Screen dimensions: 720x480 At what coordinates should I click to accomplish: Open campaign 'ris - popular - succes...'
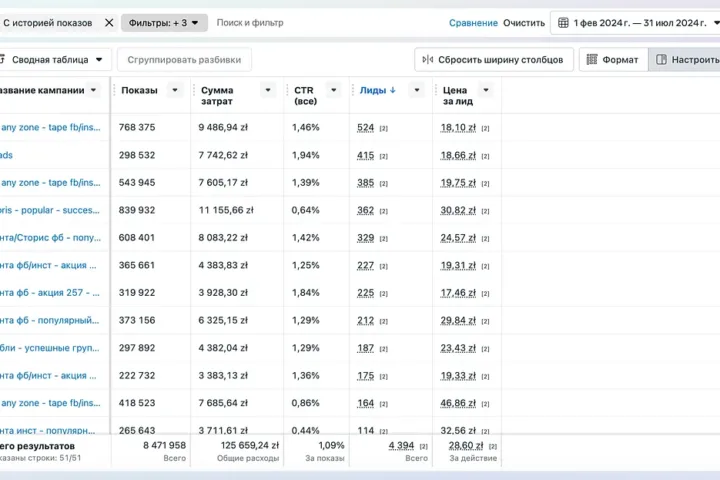[x=50, y=210]
